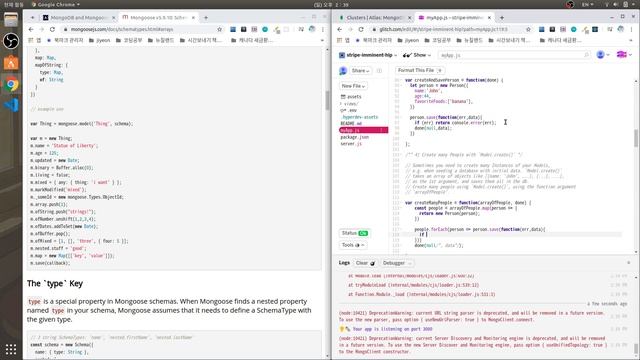
Task: Open the Glitch account avatar dropdown
Action: coord(603,55)
